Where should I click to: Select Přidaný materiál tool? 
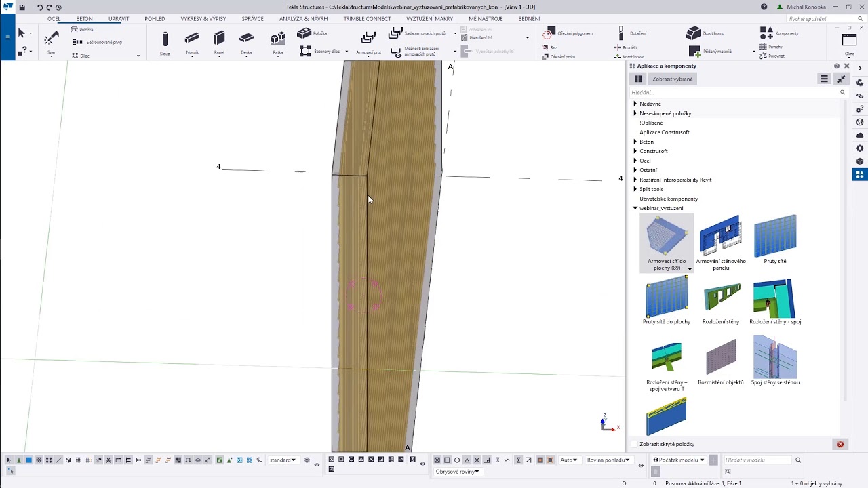click(711, 51)
